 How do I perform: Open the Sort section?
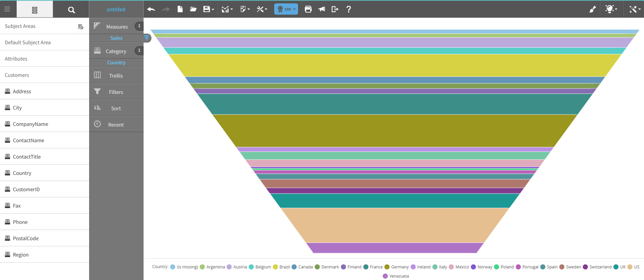click(x=116, y=108)
